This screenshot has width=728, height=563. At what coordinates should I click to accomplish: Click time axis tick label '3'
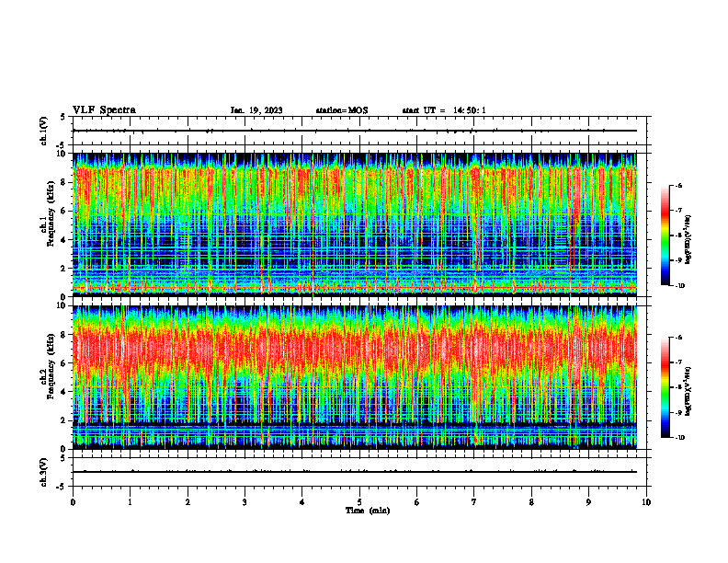pyautogui.click(x=245, y=502)
